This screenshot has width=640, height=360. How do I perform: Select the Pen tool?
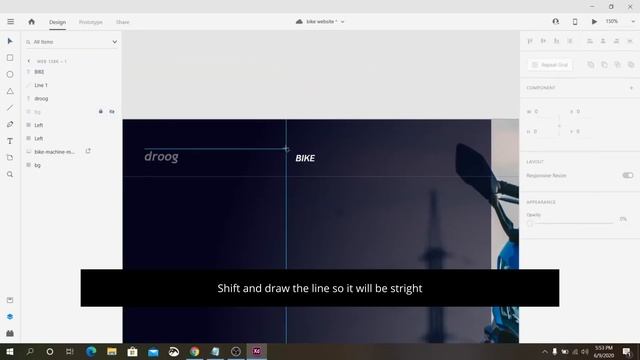point(10,124)
